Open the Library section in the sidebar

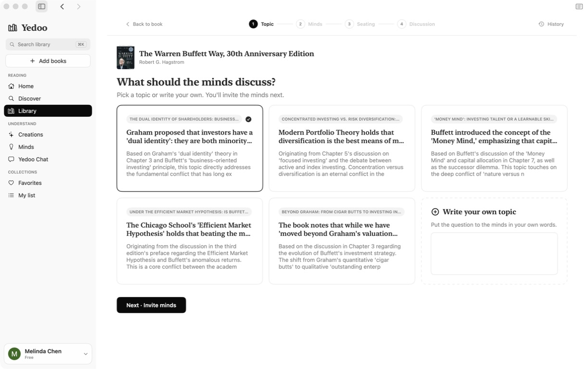pos(48,111)
